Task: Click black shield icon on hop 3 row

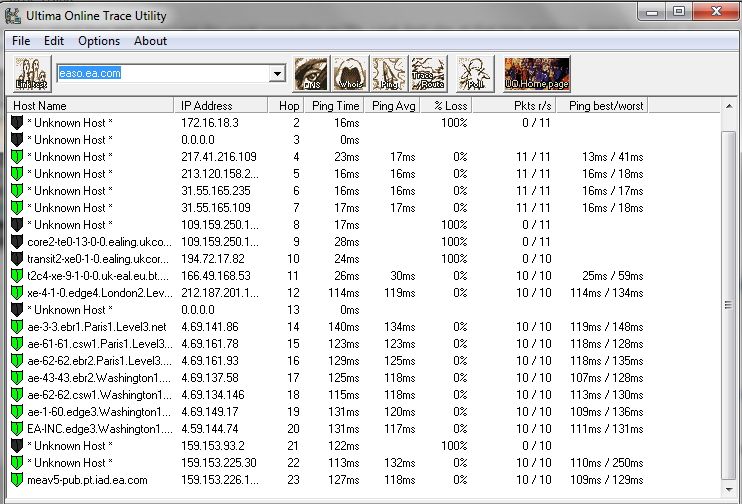Action: (x=17, y=140)
